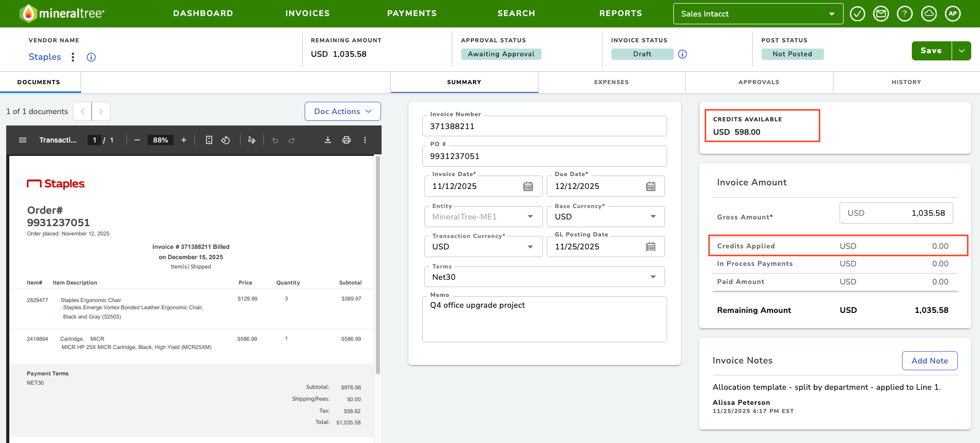
Task: Open the help question mark icon
Action: pyautogui.click(x=905, y=14)
